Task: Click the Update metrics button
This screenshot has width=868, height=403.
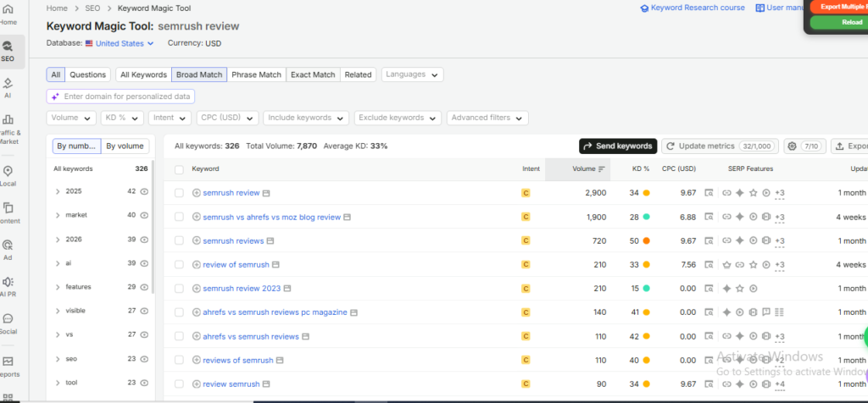Action: (720, 146)
